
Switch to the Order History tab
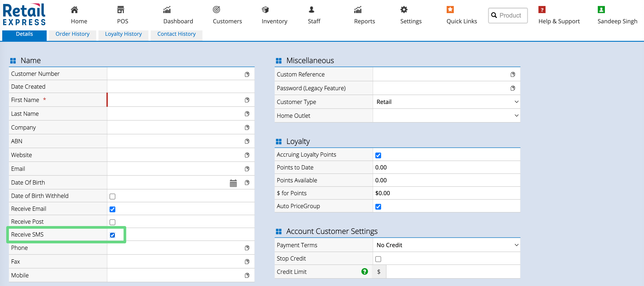[72, 34]
